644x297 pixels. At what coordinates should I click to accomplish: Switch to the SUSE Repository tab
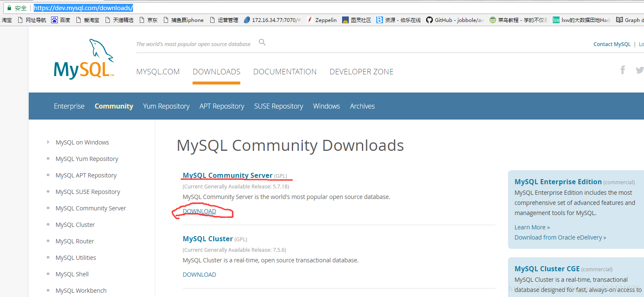[x=279, y=106]
